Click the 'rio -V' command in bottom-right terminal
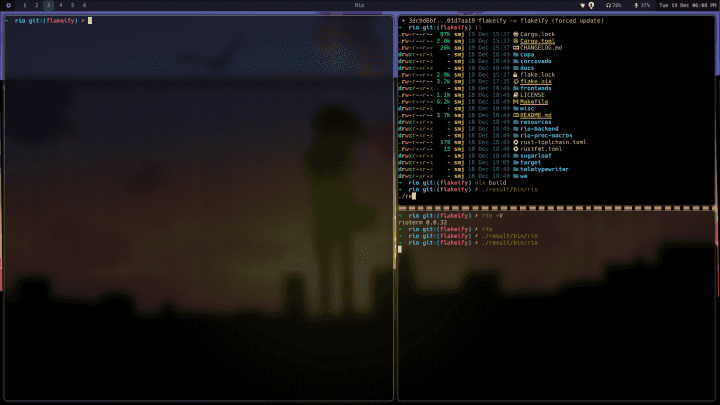 [492, 215]
